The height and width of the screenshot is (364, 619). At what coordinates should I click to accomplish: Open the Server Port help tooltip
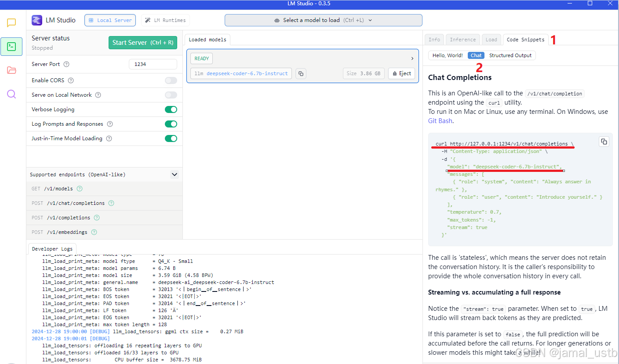click(66, 64)
